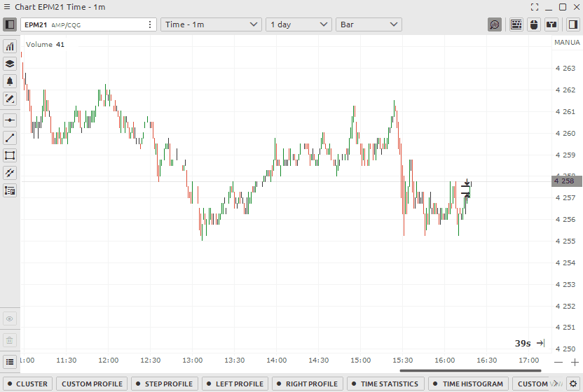The width and height of the screenshot is (583, 392).
Task: Click the Custom Profile button
Action: 92,384
